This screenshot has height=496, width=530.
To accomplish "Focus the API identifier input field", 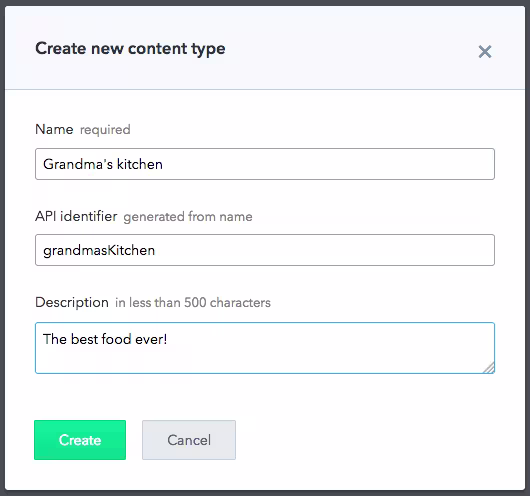I will pyautogui.click(x=265, y=250).
